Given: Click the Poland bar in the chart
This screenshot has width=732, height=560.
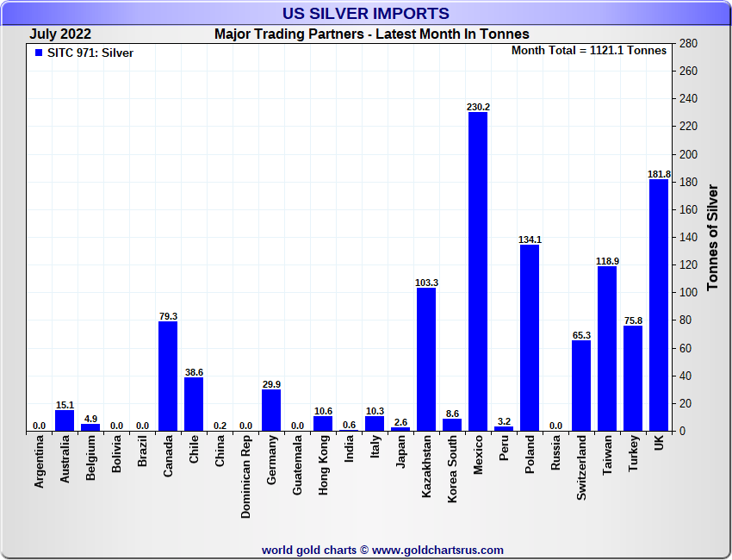Looking at the screenshot, I should pyautogui.click(x=530, y=338).
